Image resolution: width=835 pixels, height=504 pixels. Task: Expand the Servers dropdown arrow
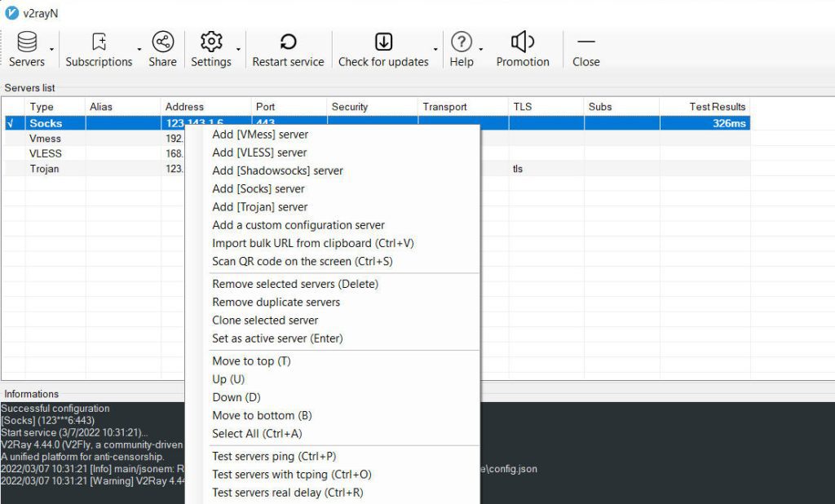click(52, 50)
